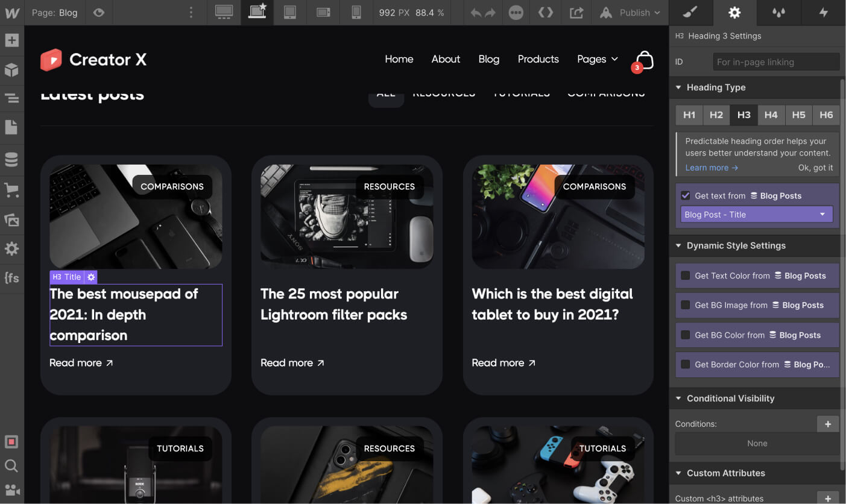The height and width of the screenshot is (504, 846).
Task: Select the tablet breakpoint preview
Action: tap(290, 12)
